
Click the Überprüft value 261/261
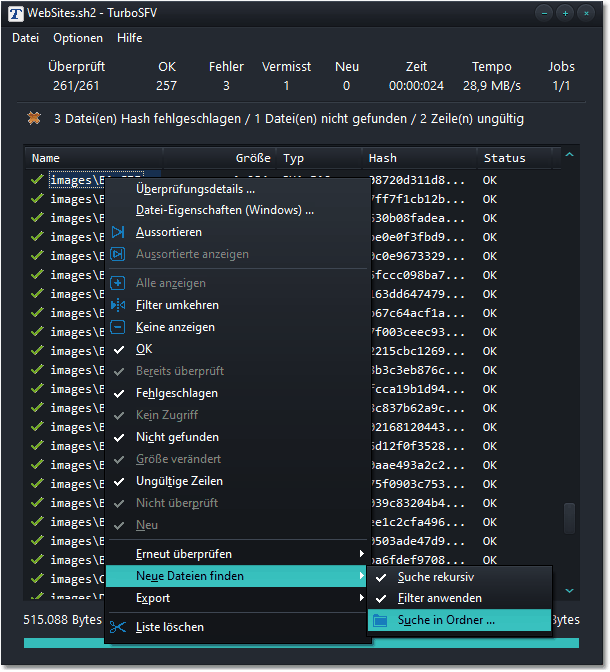coord(76,86)
